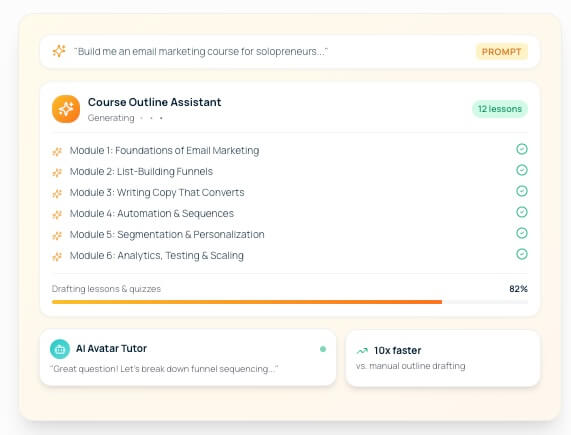Click the Drafting lessons & quizzes label
Image resolution: width=571 pixels, height=435 pixels.
[106, 289]
